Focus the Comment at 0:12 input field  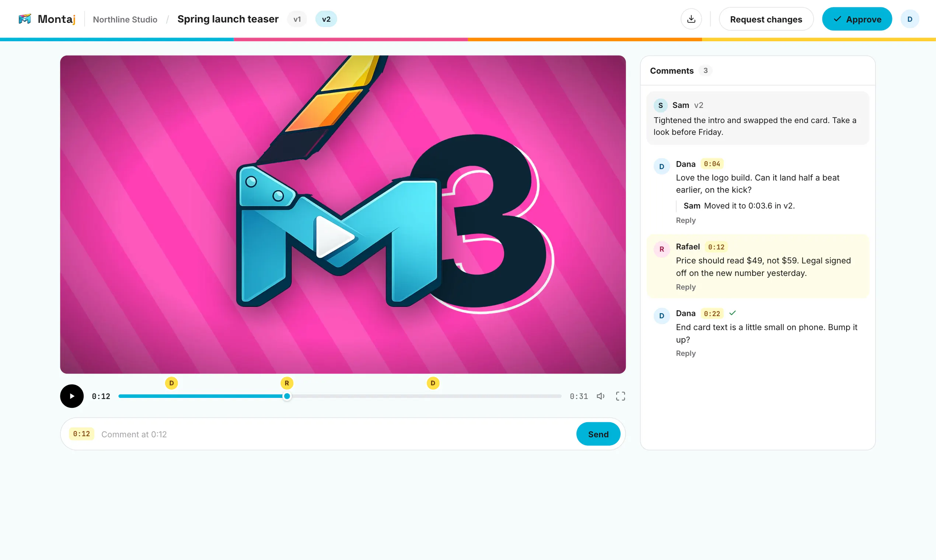pos(335,434)
